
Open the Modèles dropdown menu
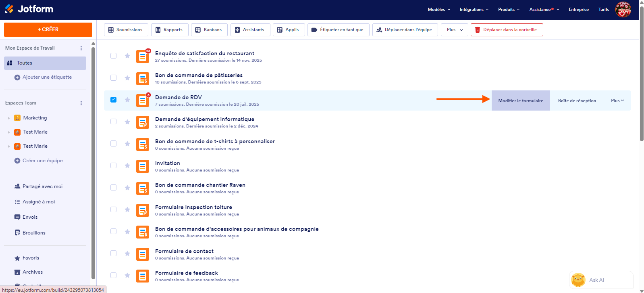point(439,9)
